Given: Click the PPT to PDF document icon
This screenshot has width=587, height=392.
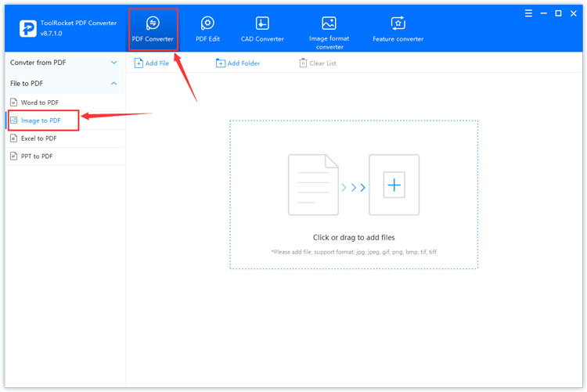Looking at the screenshot, I should 14,156.
